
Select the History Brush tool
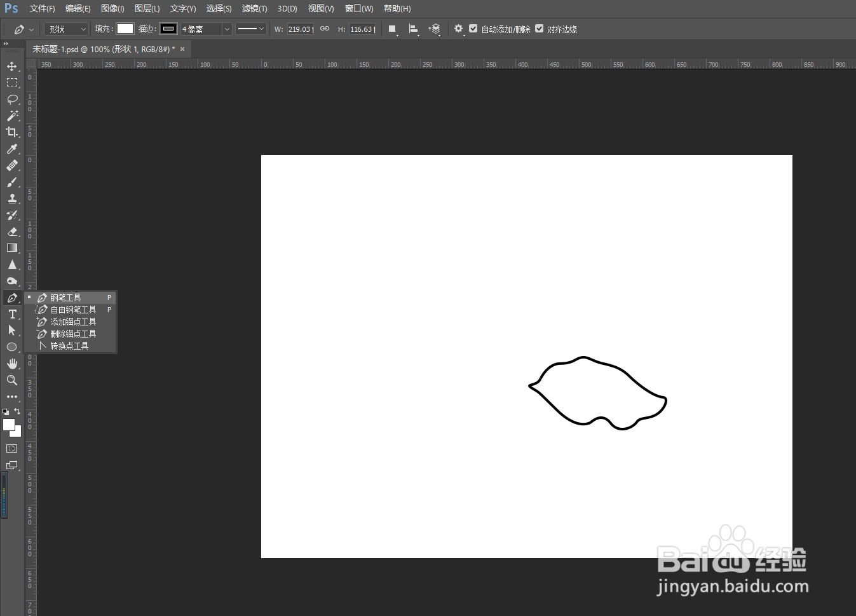(x=12, y=215)
